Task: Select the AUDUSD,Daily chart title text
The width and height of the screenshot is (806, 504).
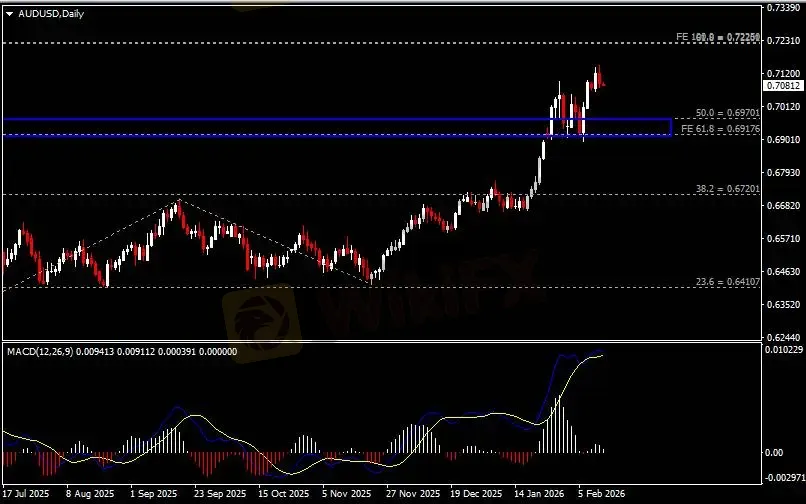Action: (51, 14)
